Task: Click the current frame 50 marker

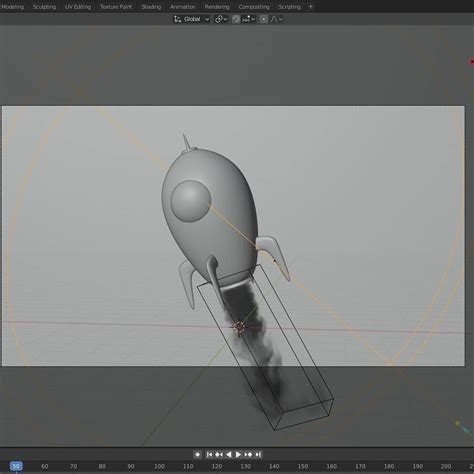Action: pos(16,466)
